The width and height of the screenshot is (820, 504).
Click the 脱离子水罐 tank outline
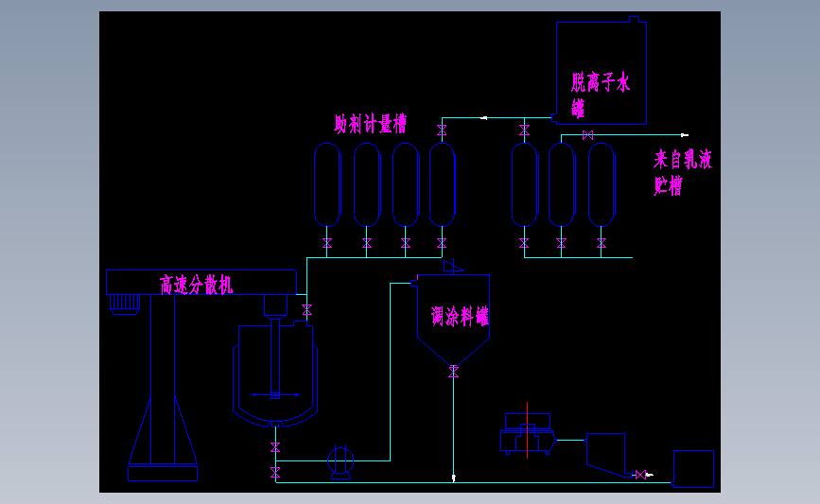point(602,72)
